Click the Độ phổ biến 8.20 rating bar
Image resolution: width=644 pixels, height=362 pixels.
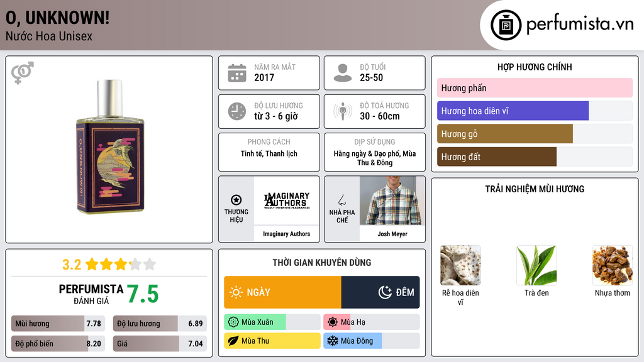pos(58,344)
